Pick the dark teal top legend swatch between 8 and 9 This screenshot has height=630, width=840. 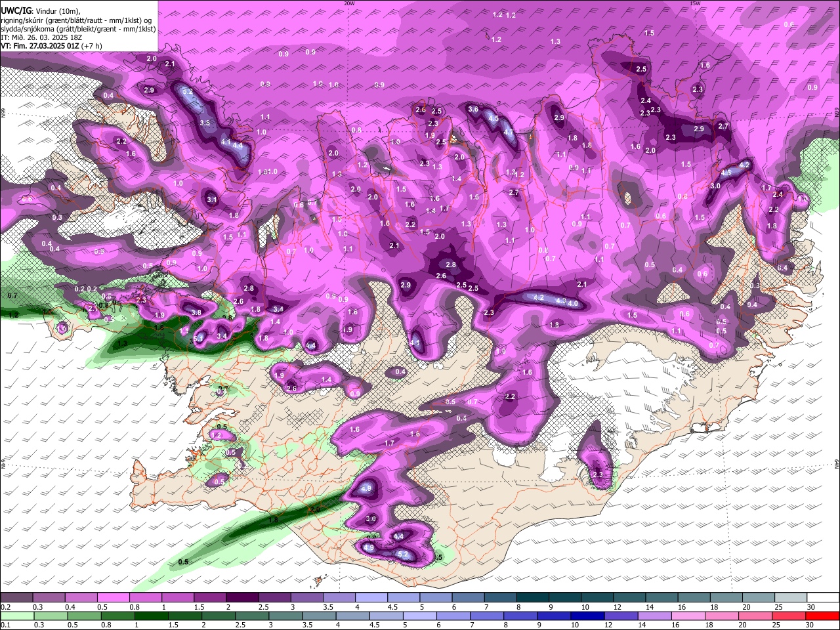tap(533, 597)
